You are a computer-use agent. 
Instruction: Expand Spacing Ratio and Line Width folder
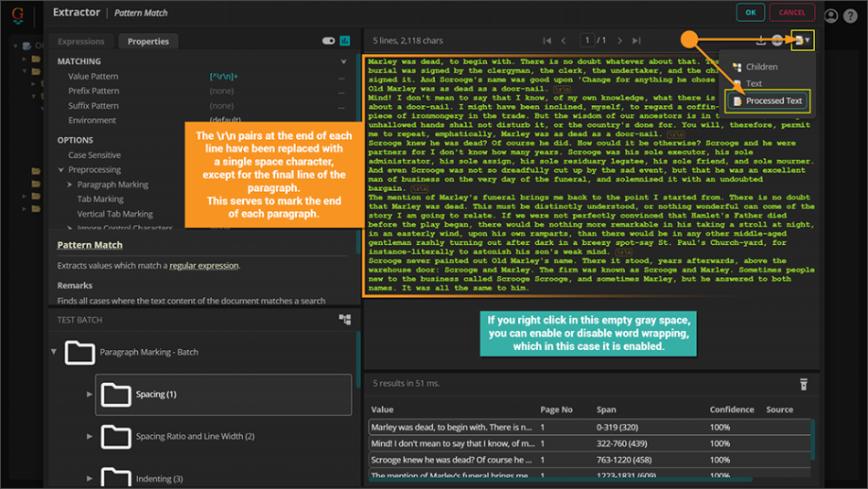point(90,436)
